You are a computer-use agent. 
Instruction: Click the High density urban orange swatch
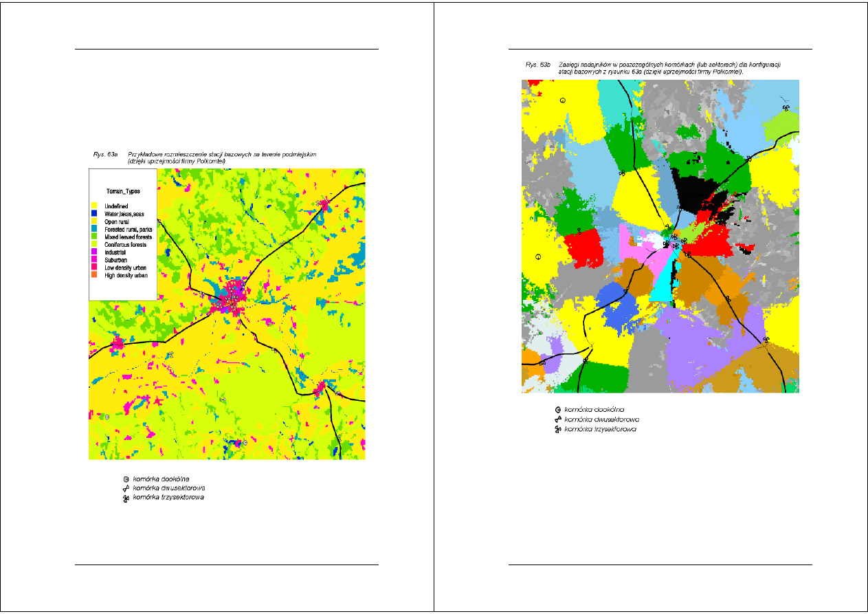pyautogui.click(x=94, y=275)
